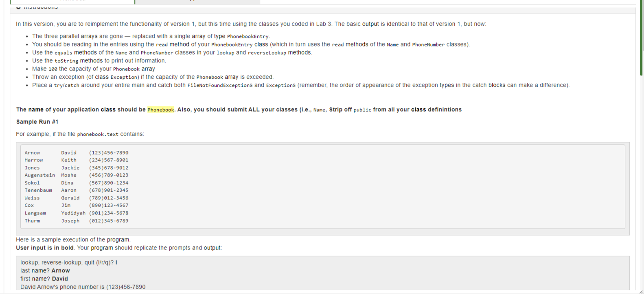Viewport: 644px width, 294px height.
Task: Click the PhonebookEntry code term in first bullet
Action: coord(248,36)
